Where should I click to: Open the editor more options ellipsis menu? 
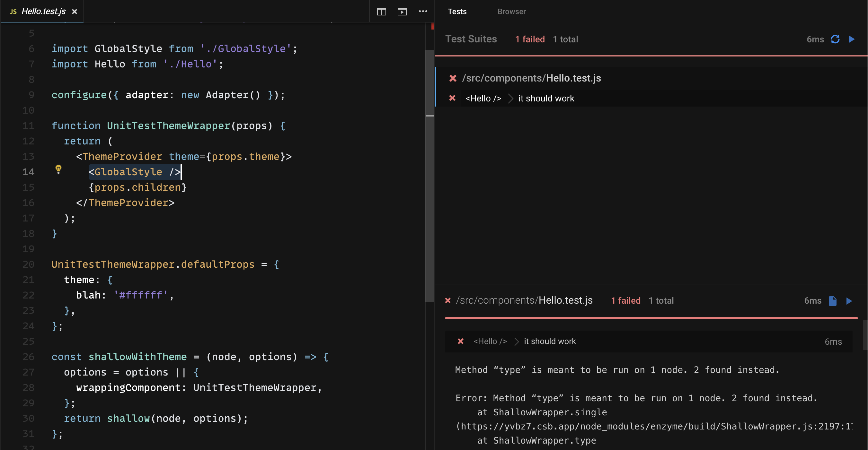(x=423, y=12)
